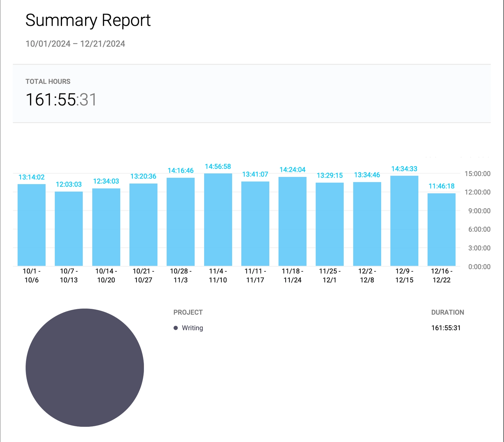Click the 10/14 - 10/20 bar
Viewport: 504px width, 442px height.
106,227
